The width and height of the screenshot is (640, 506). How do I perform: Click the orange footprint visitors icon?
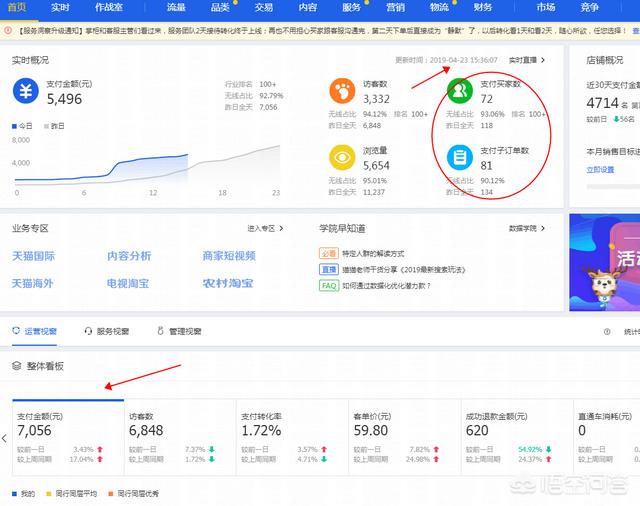click(343, 92)
